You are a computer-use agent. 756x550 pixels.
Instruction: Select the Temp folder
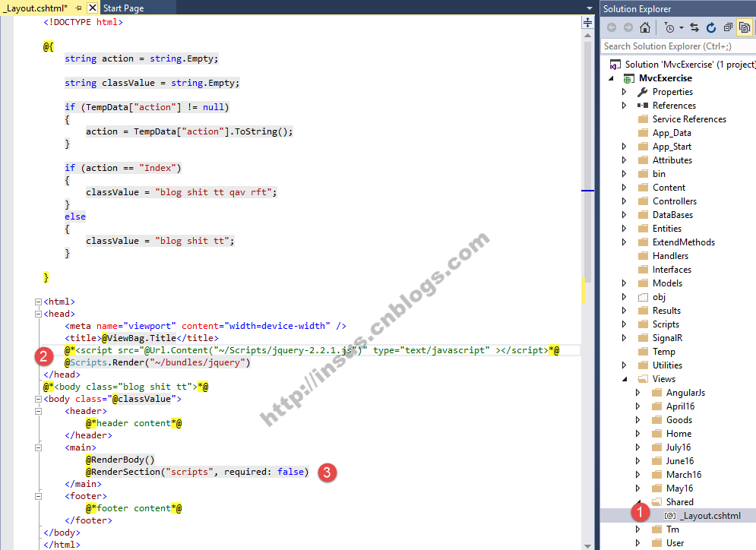point(663,352)
